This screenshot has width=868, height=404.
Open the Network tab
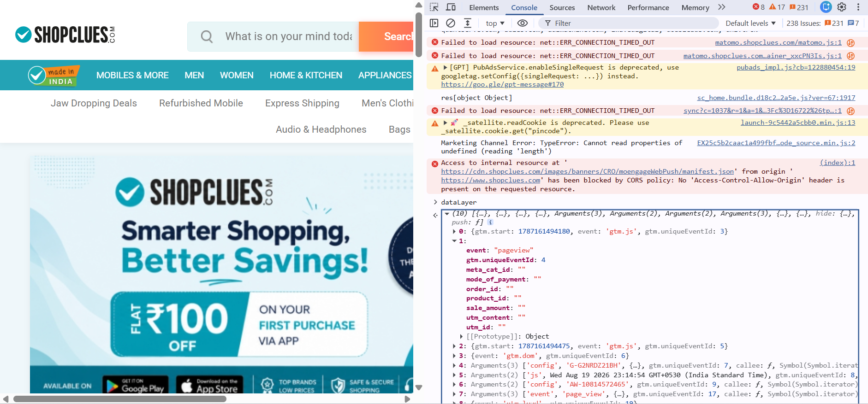(601, 7)
